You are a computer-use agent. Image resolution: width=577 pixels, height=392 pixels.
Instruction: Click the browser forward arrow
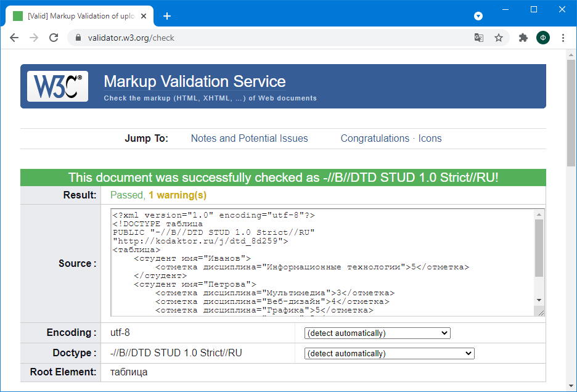34,38
